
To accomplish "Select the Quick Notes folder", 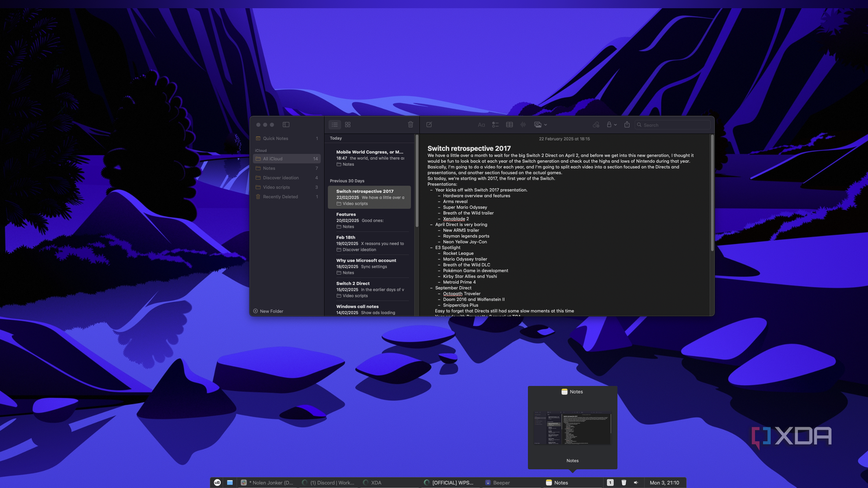I will point(286,138).
